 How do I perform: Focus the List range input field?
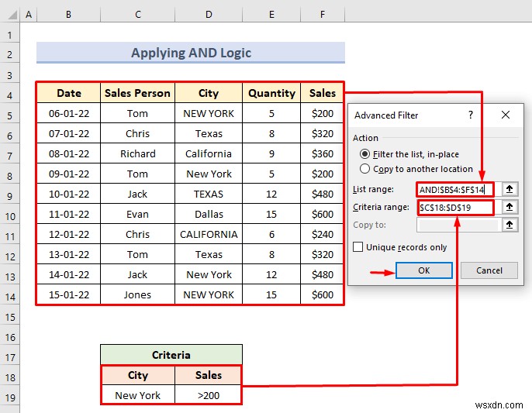pyautogui.click(x=455, y=190)
